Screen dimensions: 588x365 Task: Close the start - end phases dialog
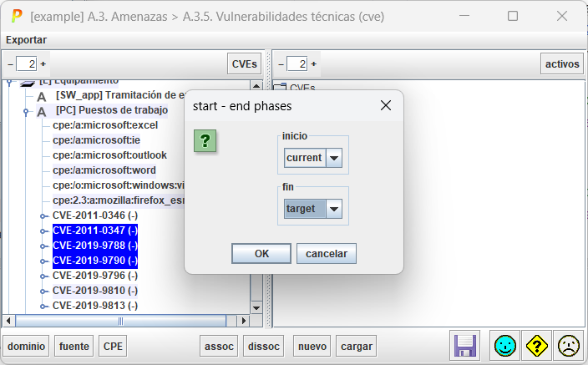[386, 105]
